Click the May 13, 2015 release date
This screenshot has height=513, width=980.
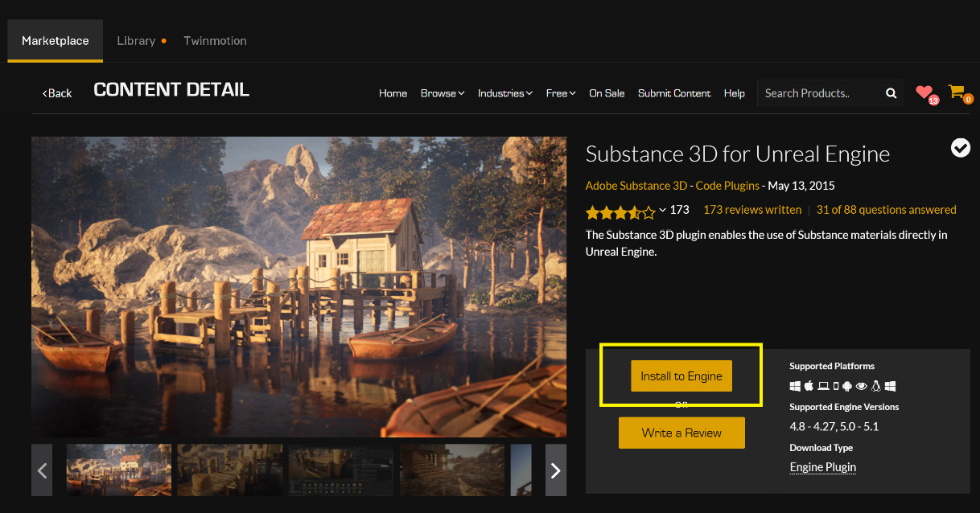[801, 186]
